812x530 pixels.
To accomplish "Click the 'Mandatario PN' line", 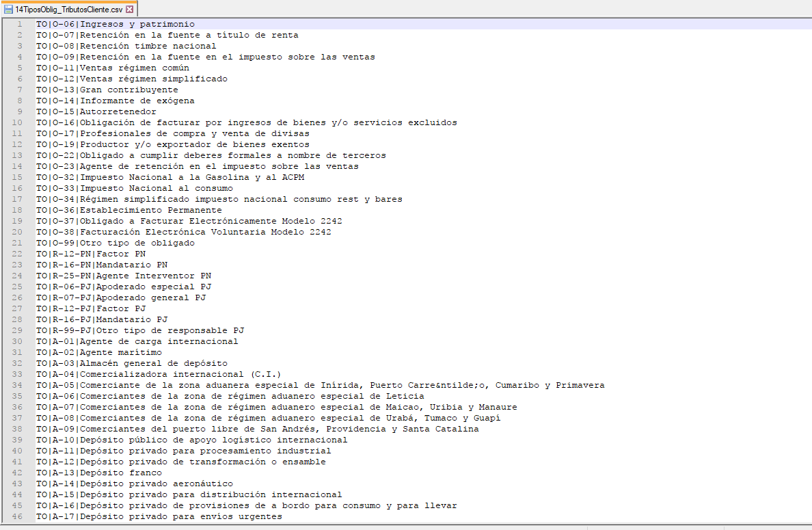I will click(102, 265).
